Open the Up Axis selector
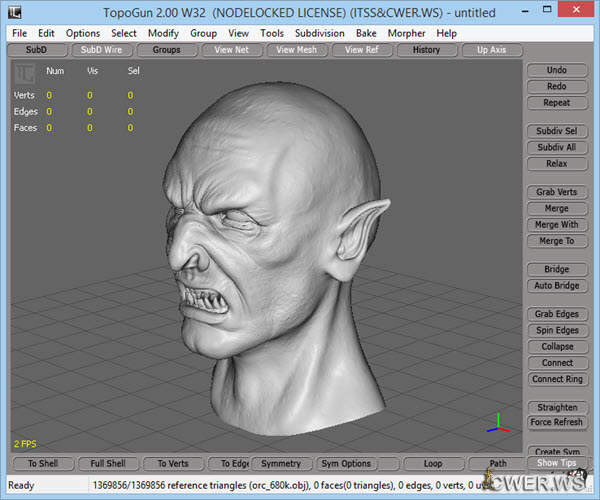Screen dimensions: 600x500 point(491,50)
